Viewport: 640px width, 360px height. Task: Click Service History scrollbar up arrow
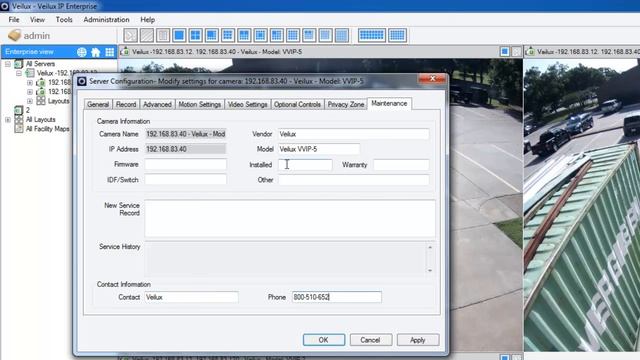point(430,247)
